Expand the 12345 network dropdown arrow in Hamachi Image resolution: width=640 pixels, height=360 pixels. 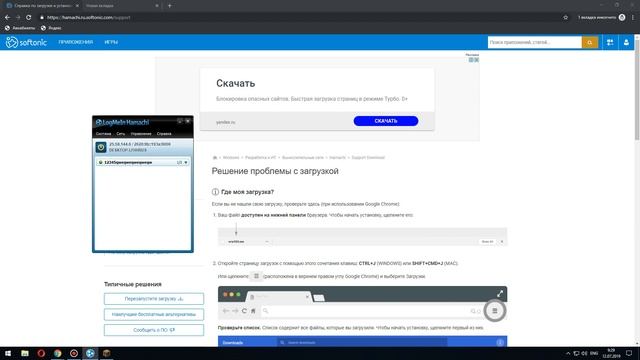click(x=186, y=162)
